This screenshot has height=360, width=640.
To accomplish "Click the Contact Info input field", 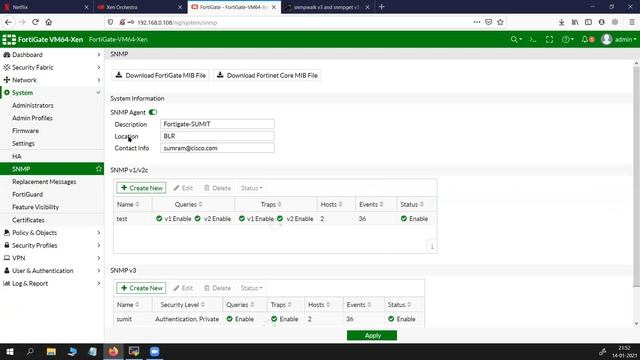I will (x=217, y=148).
